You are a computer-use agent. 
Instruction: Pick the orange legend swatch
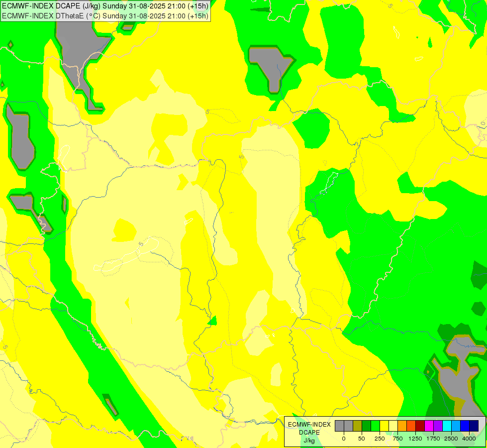[x=402, y=426]
